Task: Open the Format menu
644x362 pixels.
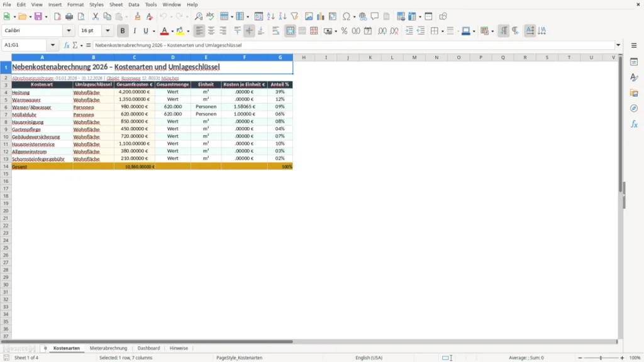Action: [x=75, y=4]
